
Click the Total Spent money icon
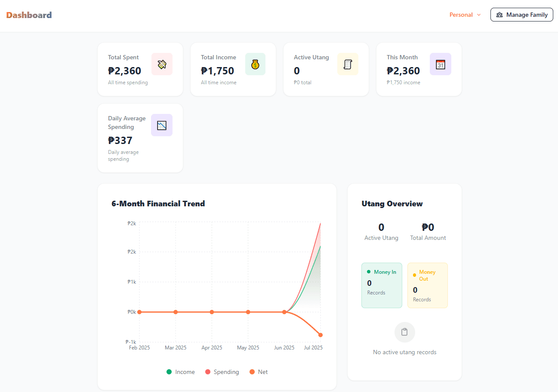pyautogui.click(x=162, y=64)
